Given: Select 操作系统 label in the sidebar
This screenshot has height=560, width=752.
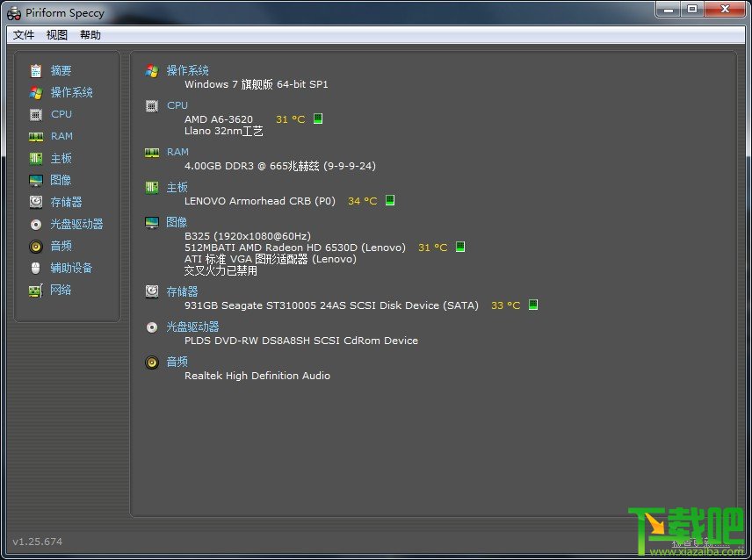Looking at the screenshot, I should tap(71, 92).
